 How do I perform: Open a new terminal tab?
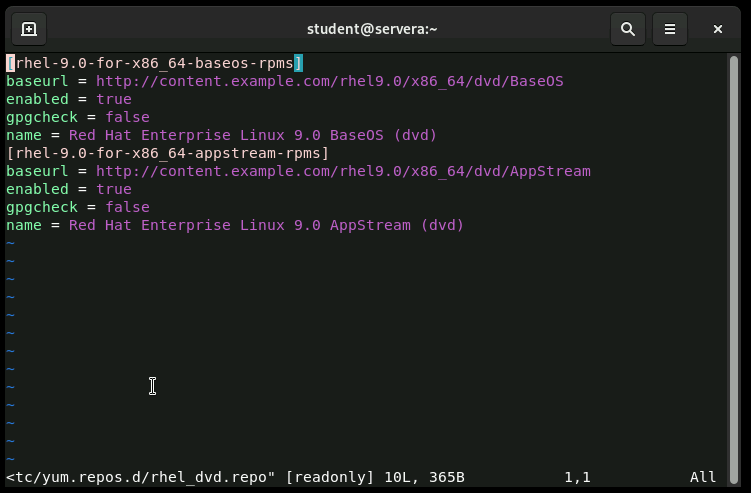[x=29, y=29]
